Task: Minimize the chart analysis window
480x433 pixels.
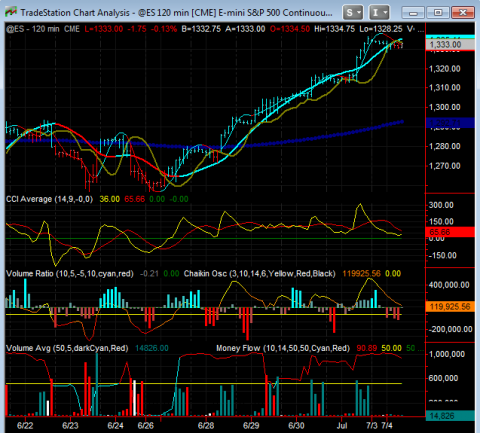Action: 413,13
